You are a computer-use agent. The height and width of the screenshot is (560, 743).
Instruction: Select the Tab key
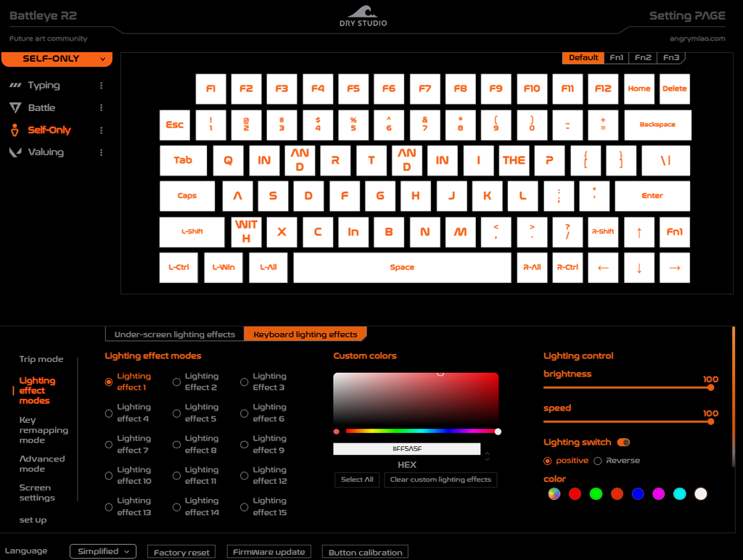click(183, 160)
